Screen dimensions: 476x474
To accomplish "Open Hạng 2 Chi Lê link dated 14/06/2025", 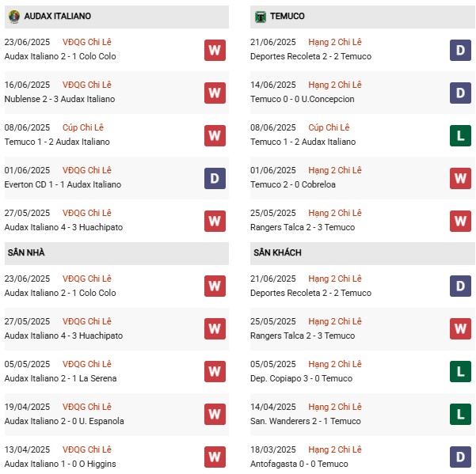I will coord(335,85).
